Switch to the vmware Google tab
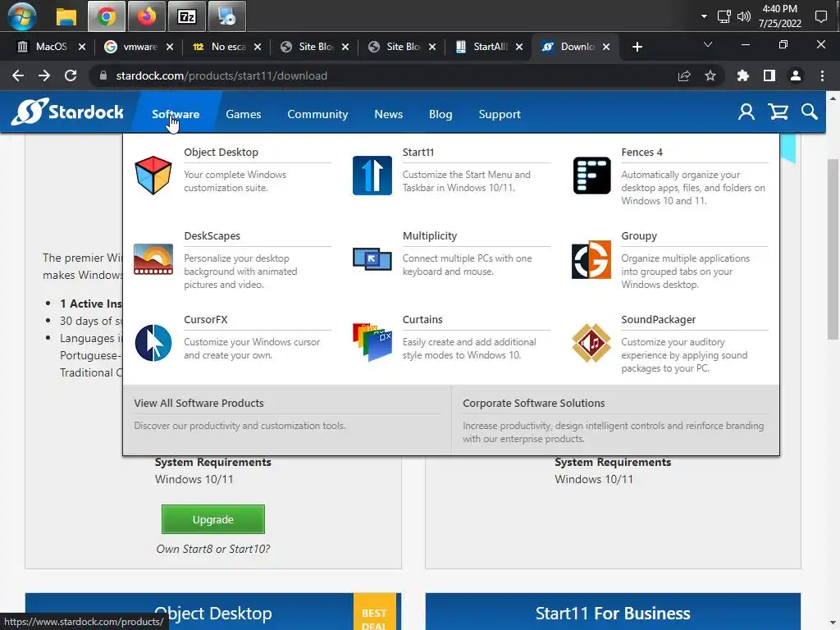The width and height of the screenshot is (840, 630). pos(139,47)
